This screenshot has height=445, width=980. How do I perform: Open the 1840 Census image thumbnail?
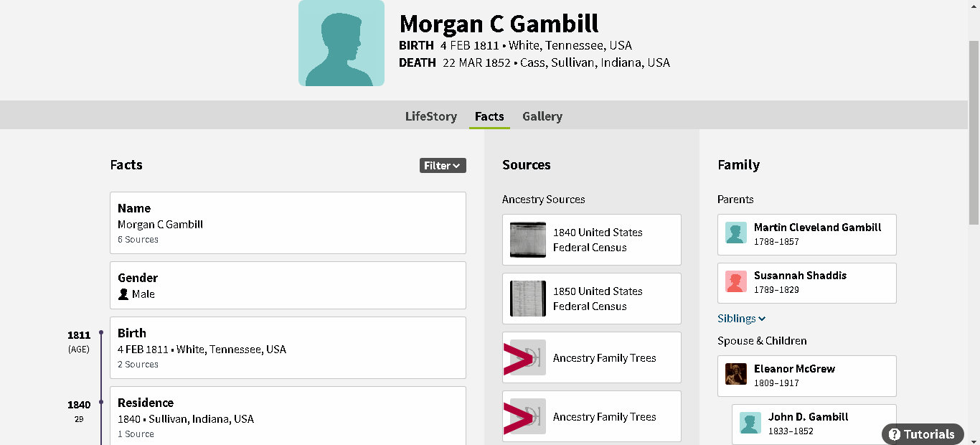pos(528,240)
